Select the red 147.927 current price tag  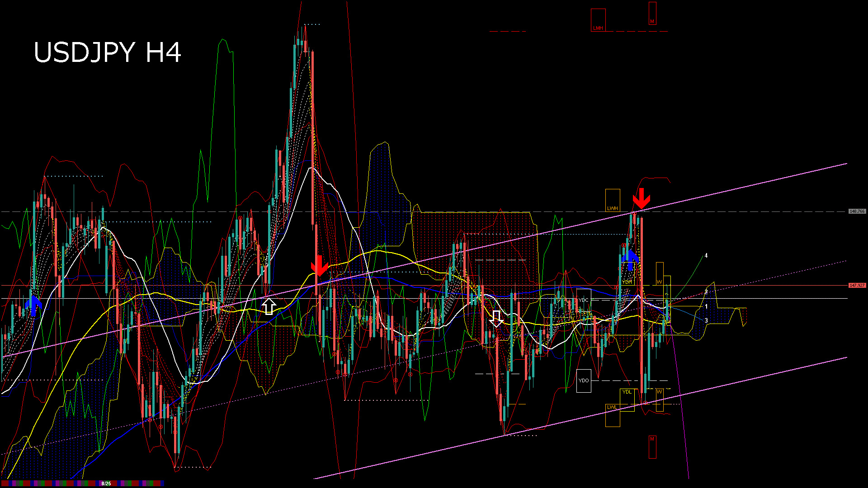pyautogui.click(x=857, y=286)
